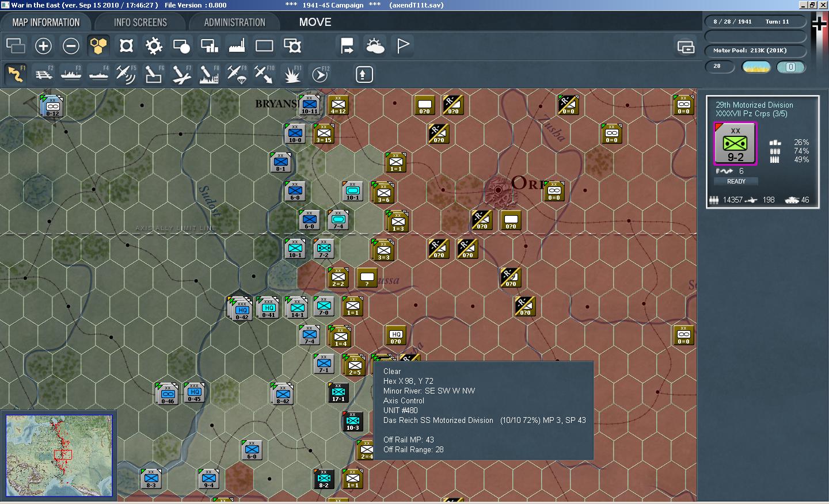
Task: Select the Soviet HQ 0?0 counter
Action: pyautogui.click(x=396, y=335)
